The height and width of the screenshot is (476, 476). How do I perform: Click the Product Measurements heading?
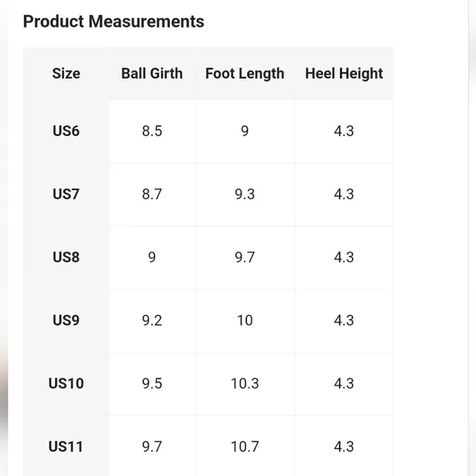pos(113,21)
